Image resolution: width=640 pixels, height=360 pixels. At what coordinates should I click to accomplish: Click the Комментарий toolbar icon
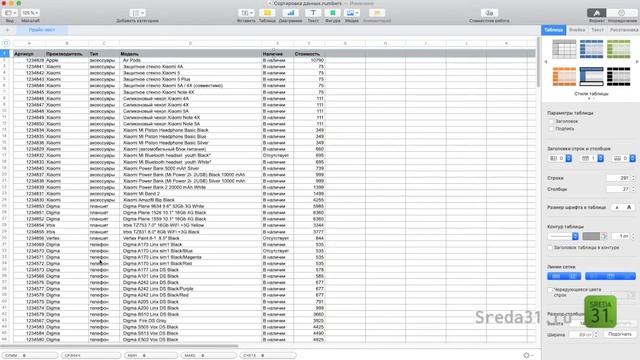click(377, 13)
